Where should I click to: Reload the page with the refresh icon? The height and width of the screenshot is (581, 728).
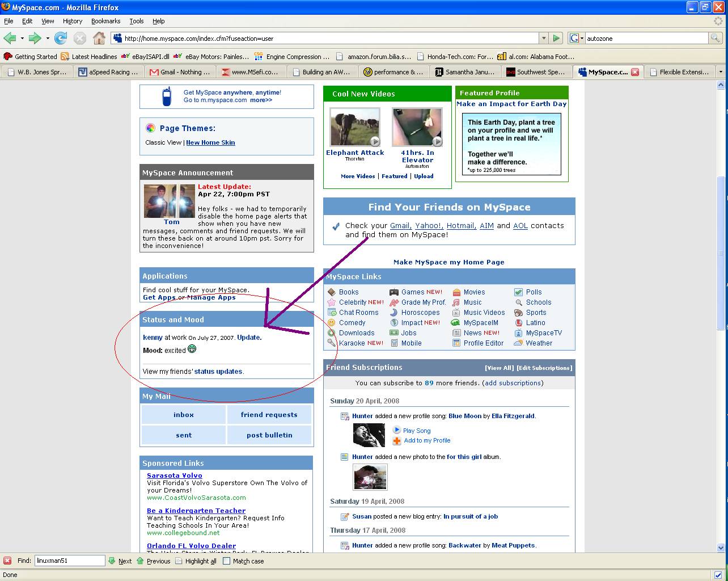click(x=61, y=38)
